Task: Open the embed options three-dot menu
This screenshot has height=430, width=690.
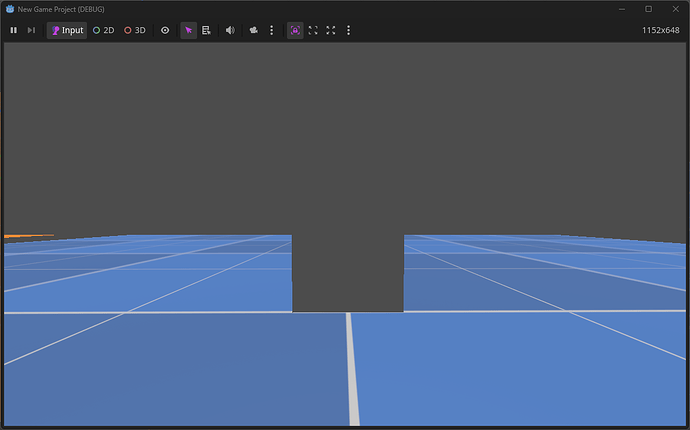Action: [x=348, y=30]
